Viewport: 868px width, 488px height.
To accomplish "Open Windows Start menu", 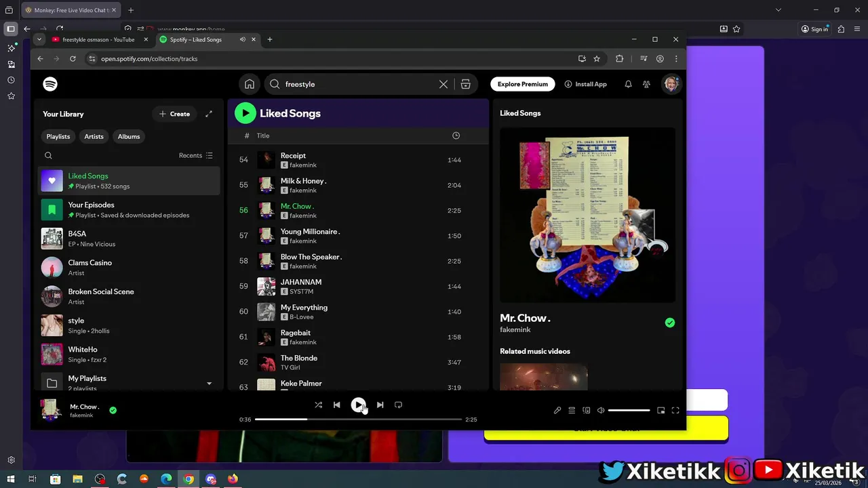I will pos(10,479).
